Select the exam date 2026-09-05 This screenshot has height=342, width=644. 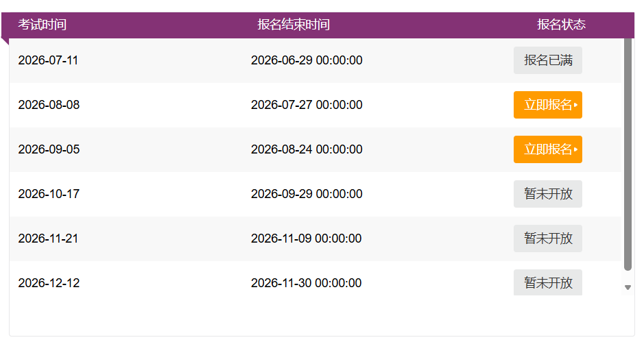pyautogui.click(x=49, y=149)
